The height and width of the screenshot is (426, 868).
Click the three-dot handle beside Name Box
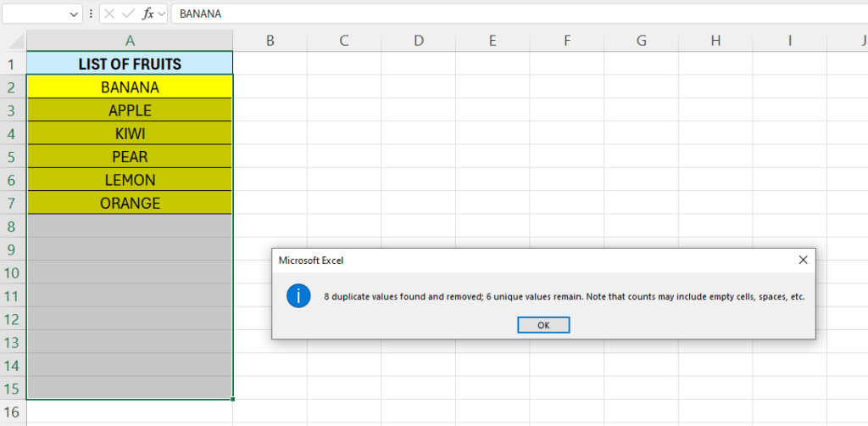91,14
